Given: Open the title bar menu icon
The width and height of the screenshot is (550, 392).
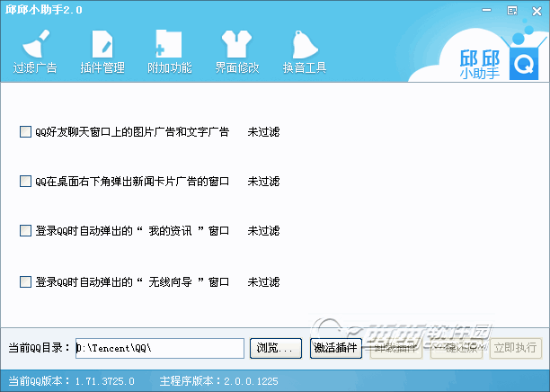Looking at the screenshot, I should 512,11.
